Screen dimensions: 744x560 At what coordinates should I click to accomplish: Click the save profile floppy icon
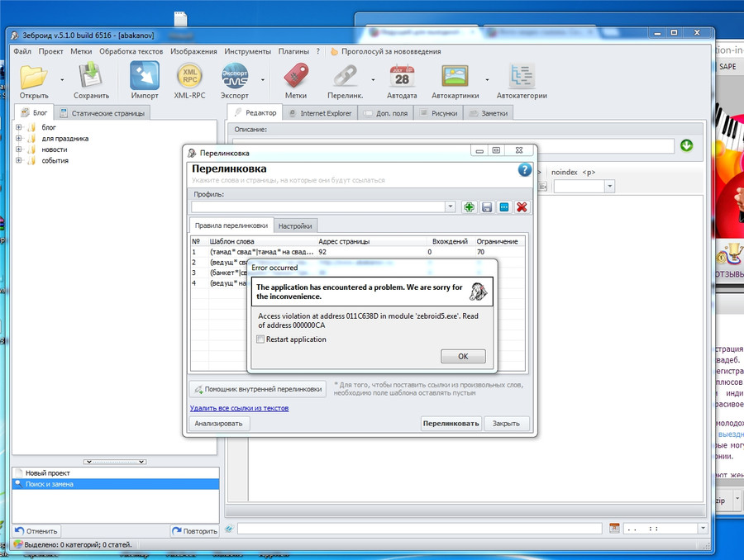pyautogui.click(x=487, y=207)
